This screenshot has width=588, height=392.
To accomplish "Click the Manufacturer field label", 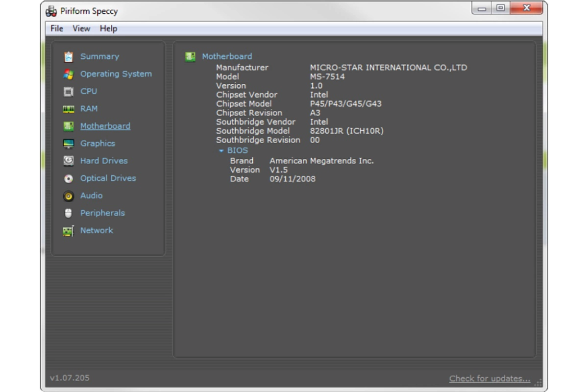I will pyautogui.click(x=242, y=68).
